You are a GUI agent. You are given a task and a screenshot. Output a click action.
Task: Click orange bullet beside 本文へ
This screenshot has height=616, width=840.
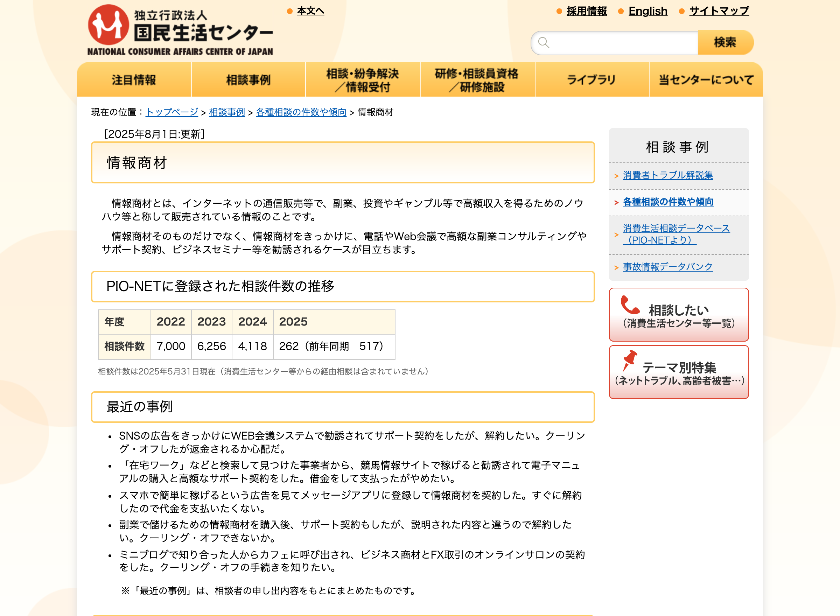click(x=289, y=12)
